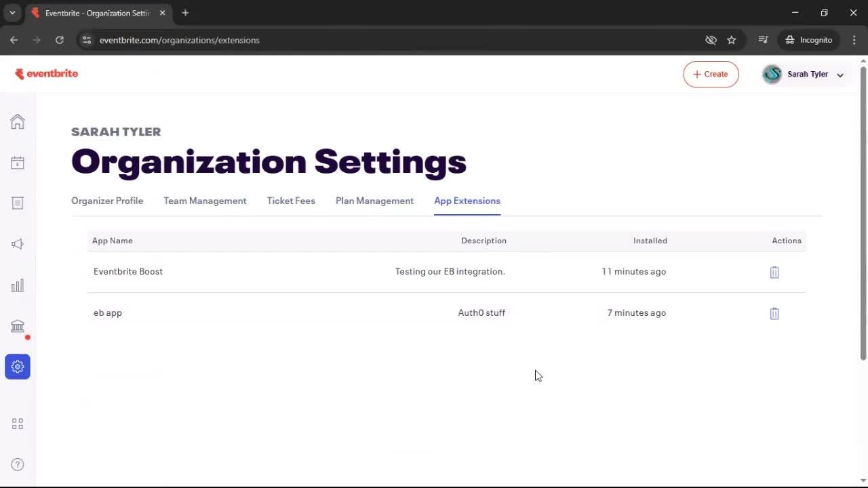Screen dimensions: 868x488
Task: Open the Finance bank sidebar icon
Action: pyautogui.click(x=18, y=326)
